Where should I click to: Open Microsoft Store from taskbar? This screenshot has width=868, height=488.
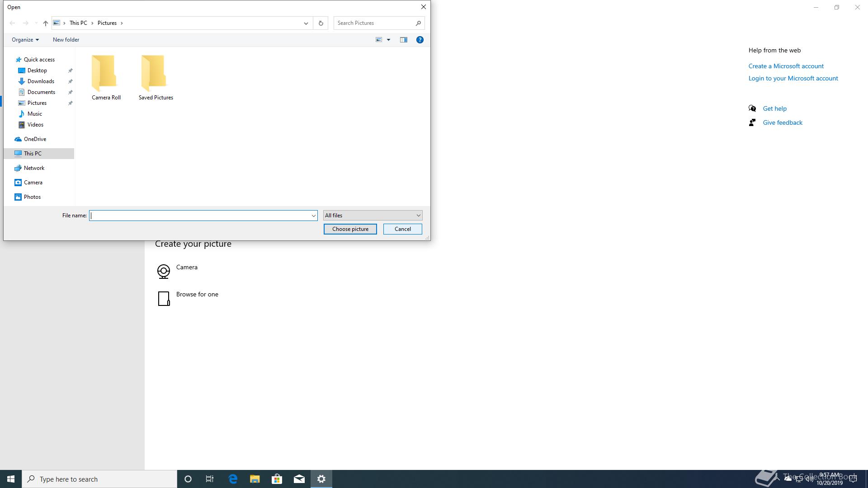tap(277, 479)
